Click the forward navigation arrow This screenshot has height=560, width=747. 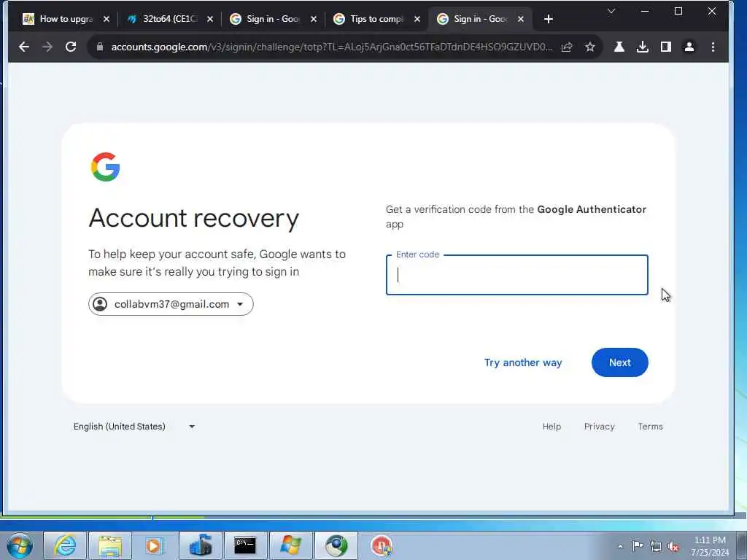pos(47,47)
